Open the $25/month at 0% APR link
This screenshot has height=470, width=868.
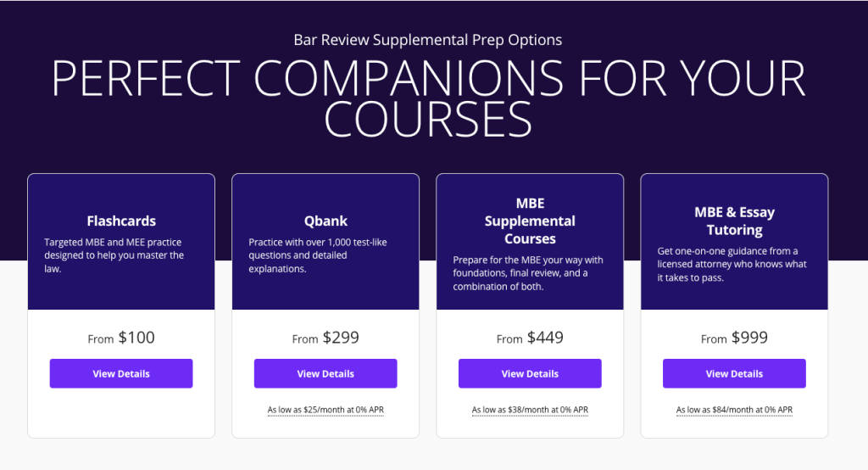point(325,410)
